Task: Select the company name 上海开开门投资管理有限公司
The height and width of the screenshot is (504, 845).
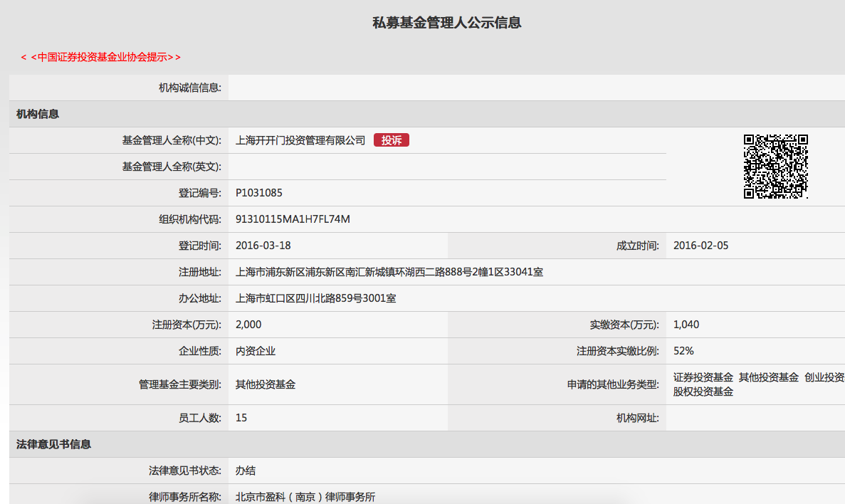Action: click(300, 140)
